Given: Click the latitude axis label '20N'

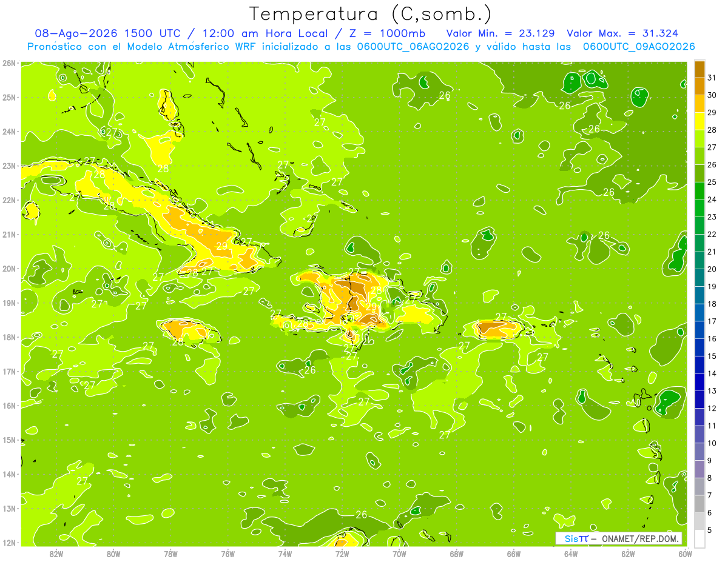Looking at the screenshot, I should [x=8, y=269].
